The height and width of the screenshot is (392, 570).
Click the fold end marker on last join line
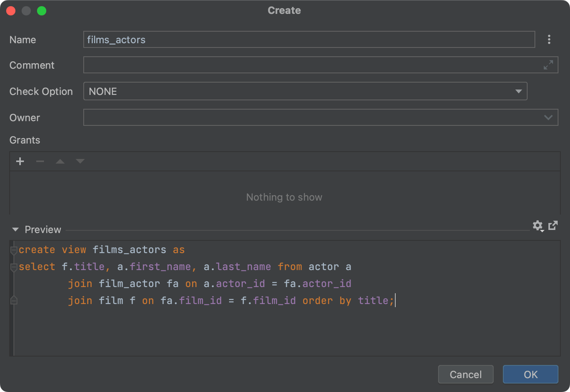tap(14, 300)
